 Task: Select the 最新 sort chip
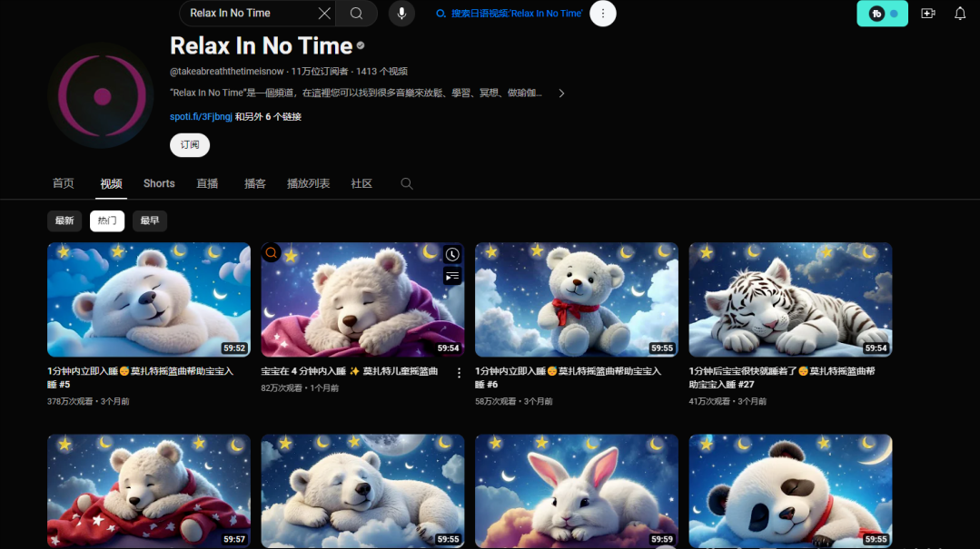click(x=64, y=221)
